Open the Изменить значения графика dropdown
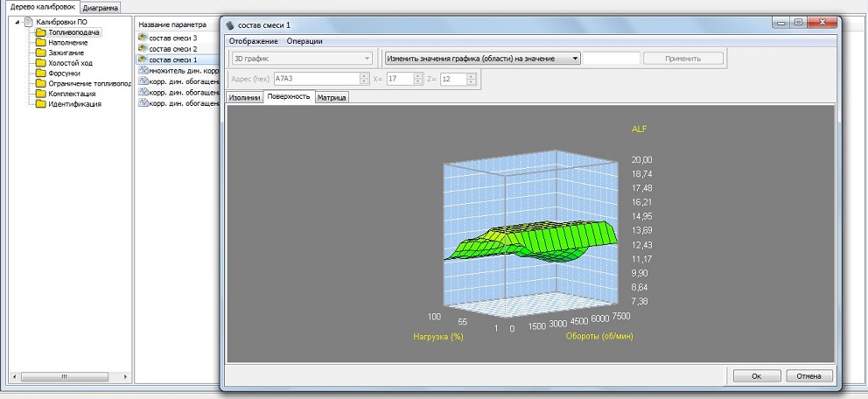This screenshot has width=868, height=399. coord(483,59)
